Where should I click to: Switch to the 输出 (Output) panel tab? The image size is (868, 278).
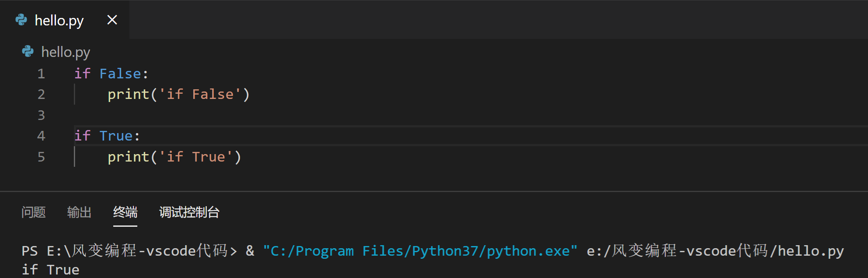point(79,212)
